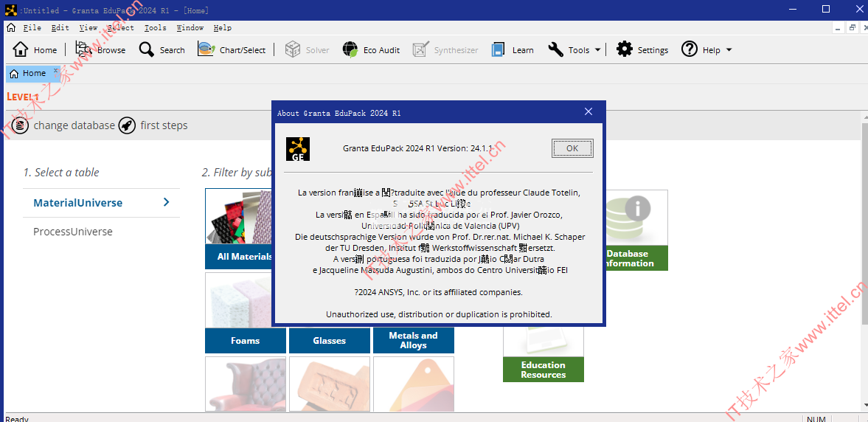Open the Foams subset tile

pos(246,313)
